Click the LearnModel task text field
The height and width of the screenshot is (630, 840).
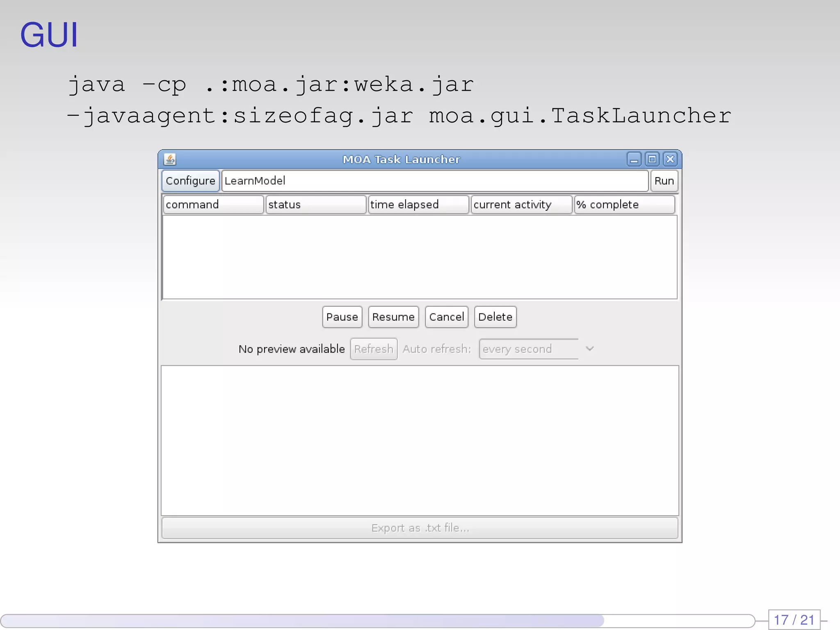tap(435, 181)
